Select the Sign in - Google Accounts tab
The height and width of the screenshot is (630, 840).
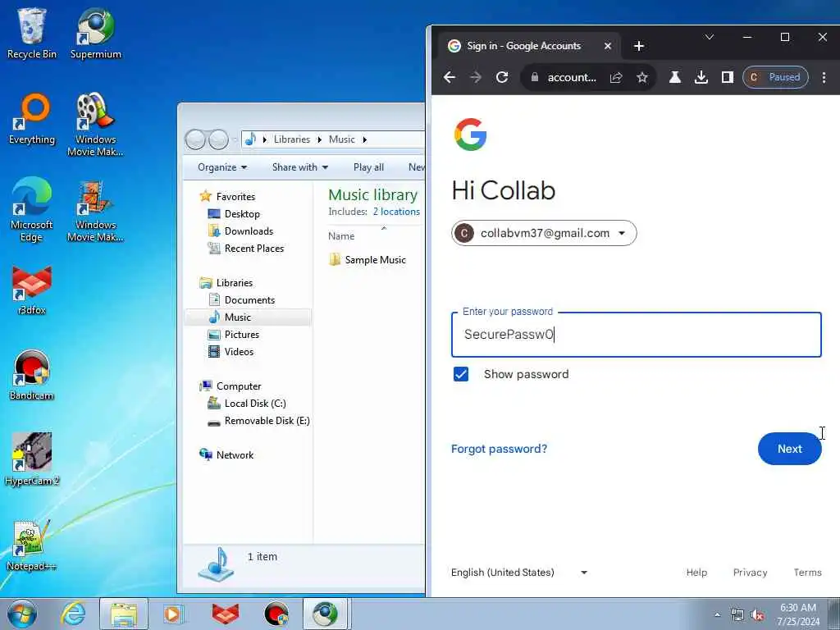tap(527, 46)
